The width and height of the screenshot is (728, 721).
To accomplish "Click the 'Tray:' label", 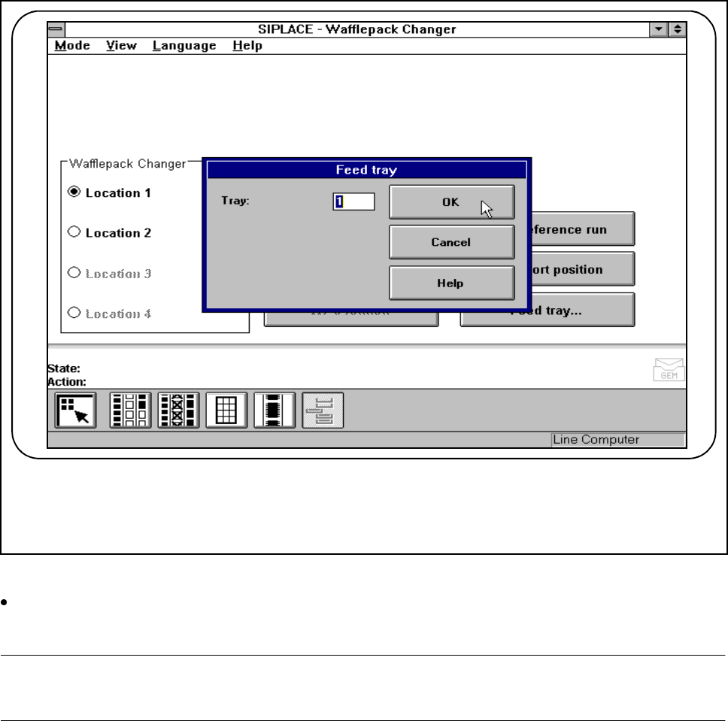I will tap(235, 201).
